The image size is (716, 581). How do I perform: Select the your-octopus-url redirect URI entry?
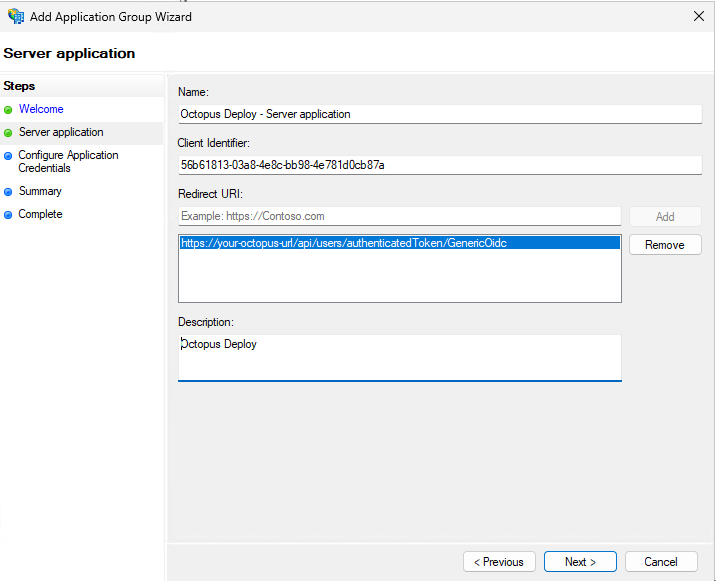click(344, 243)
